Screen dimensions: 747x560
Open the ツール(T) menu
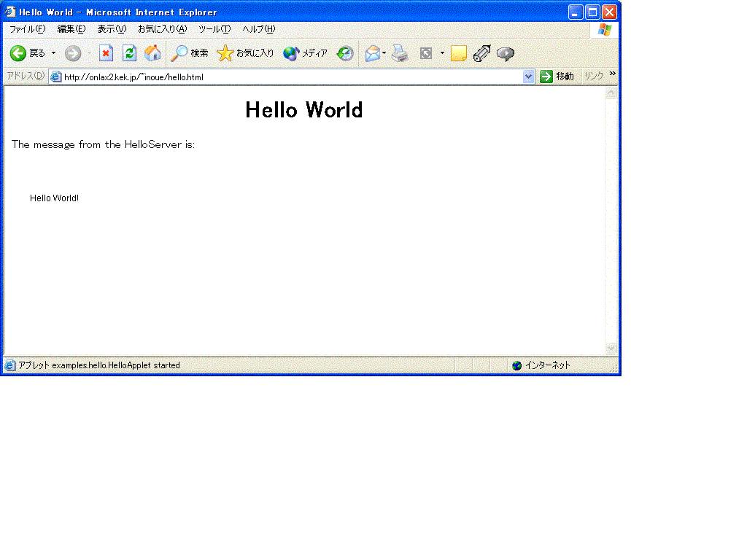click(214, 29)
